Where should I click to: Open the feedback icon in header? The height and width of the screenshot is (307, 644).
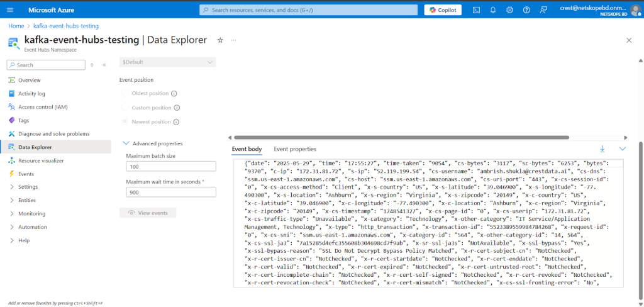click(x=543, y=10)
